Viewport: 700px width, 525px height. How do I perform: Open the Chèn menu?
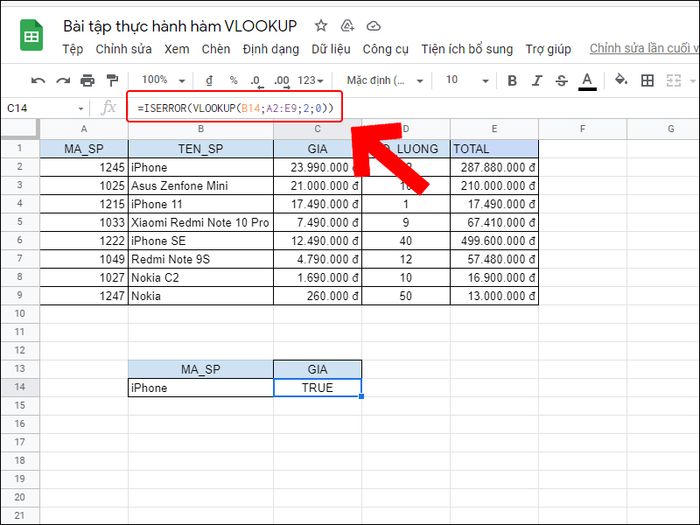pyautogui.click(x=216, y=49)
